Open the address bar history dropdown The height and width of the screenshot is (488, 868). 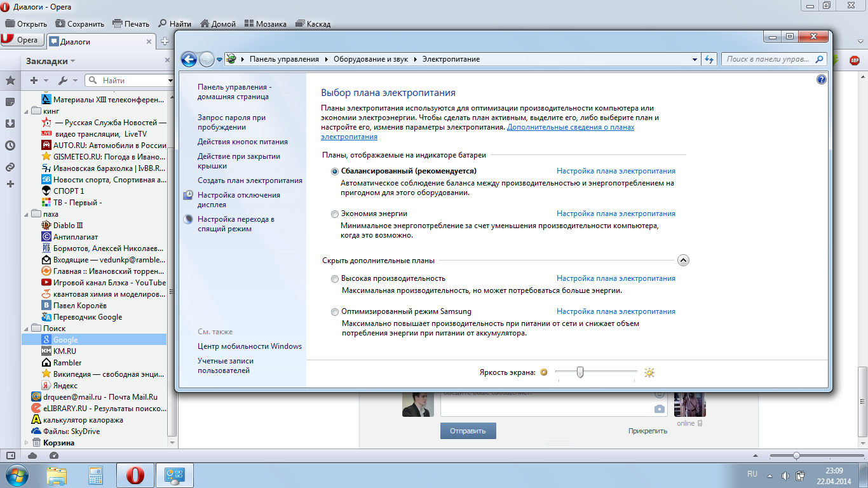pyautogui.click(x=695, y=59)
